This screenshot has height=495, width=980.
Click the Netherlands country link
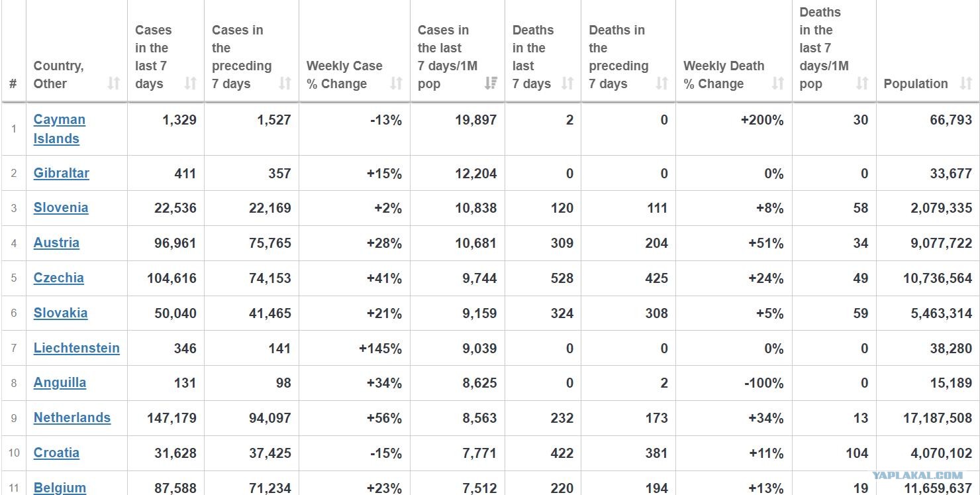(72, 417)
